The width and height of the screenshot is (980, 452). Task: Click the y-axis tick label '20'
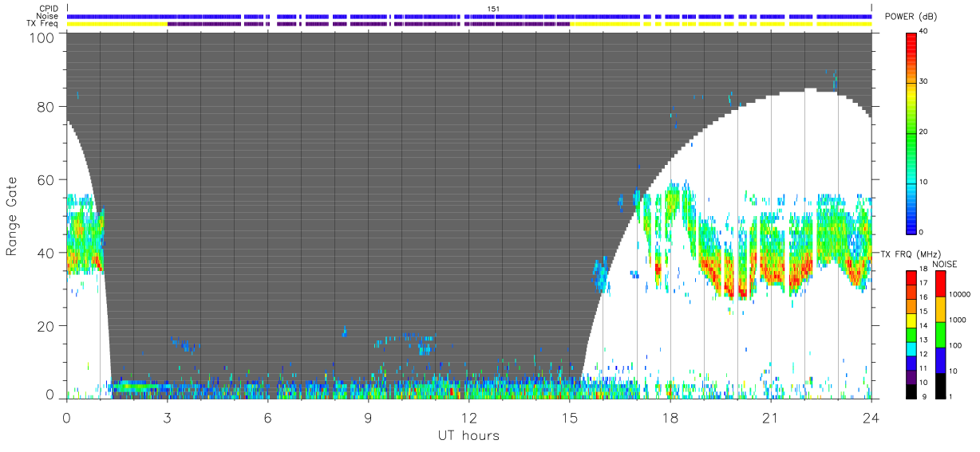click(45, 326)
